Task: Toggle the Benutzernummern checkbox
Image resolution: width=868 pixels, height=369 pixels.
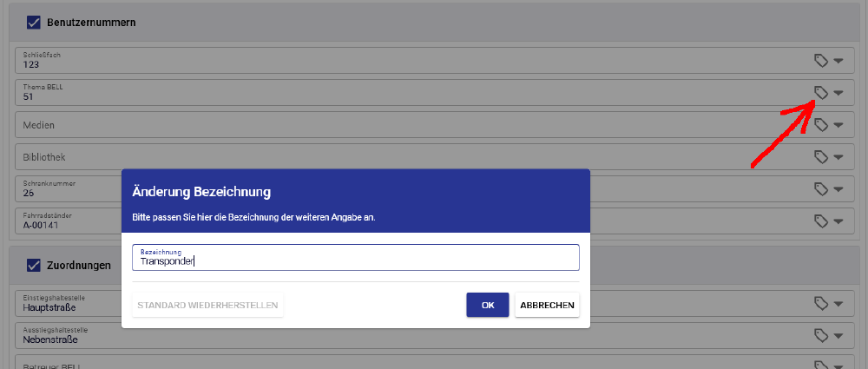Action: pyautogui.click(x=34, y=22)
